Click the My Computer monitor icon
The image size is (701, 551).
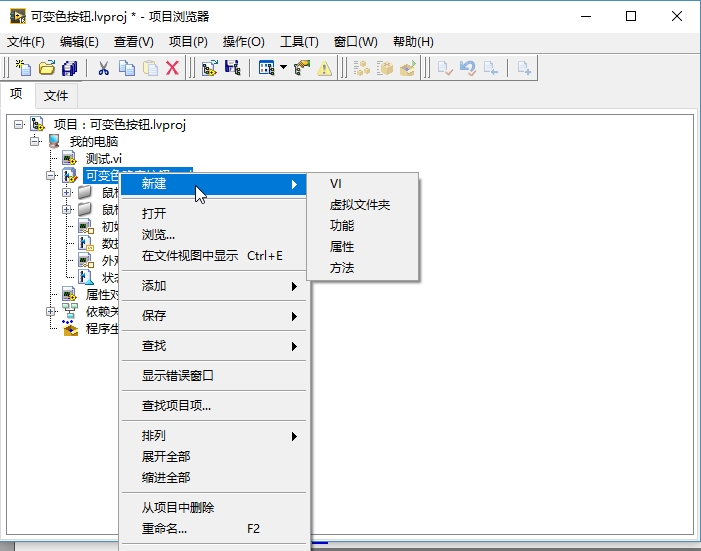54,141
